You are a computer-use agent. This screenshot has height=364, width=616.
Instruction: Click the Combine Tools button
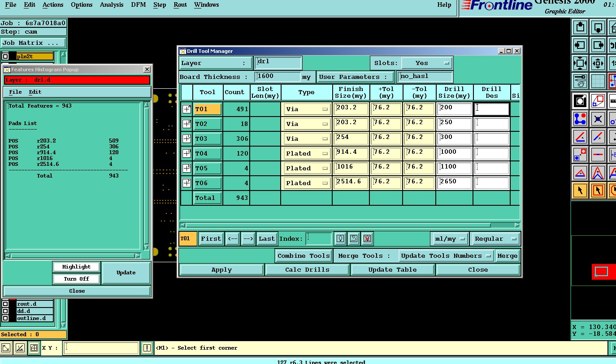[304, 256]
